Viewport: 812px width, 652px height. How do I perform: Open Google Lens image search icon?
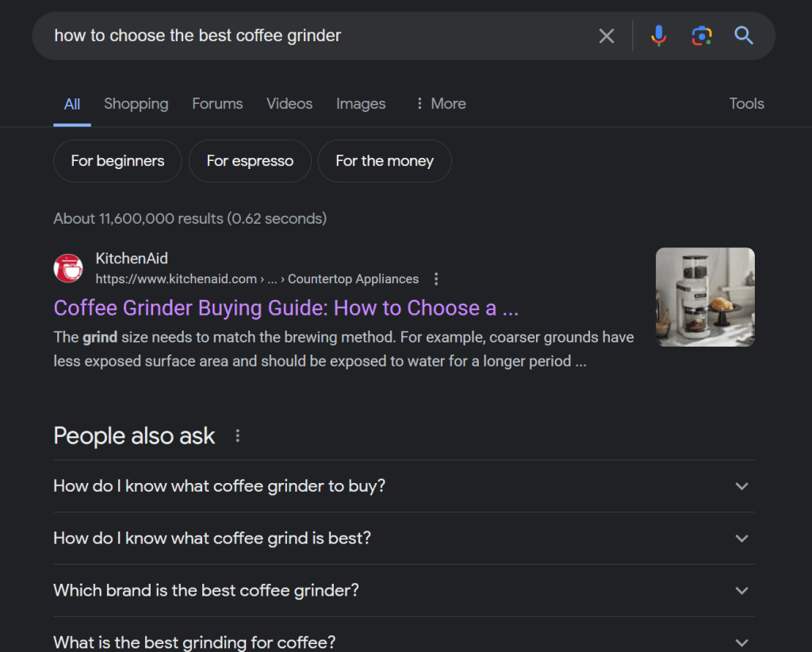702,36
